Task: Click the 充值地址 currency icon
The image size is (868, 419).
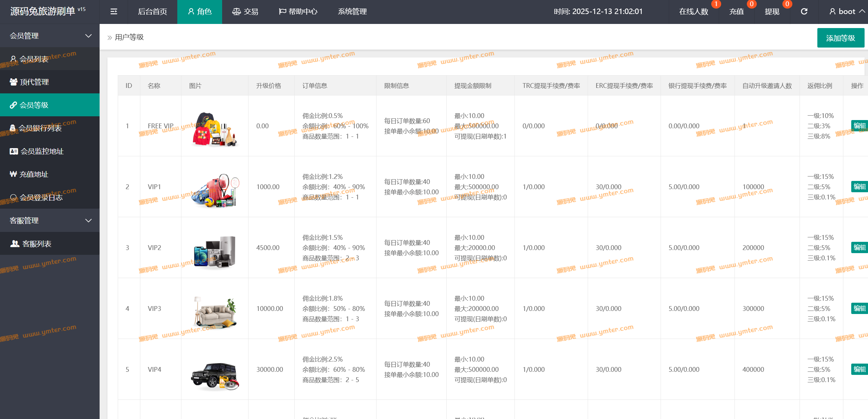Action: click(13, 174)
